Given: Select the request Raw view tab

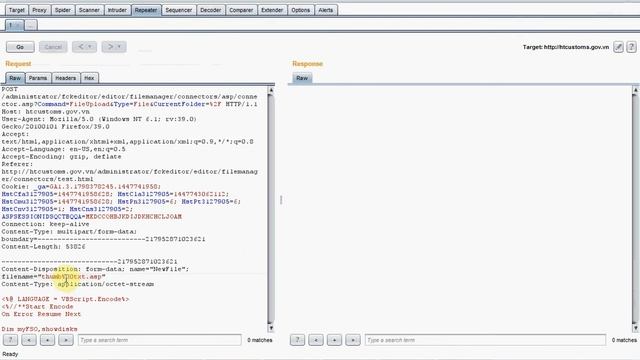Looking at the screenshot, I should [15, 78].
